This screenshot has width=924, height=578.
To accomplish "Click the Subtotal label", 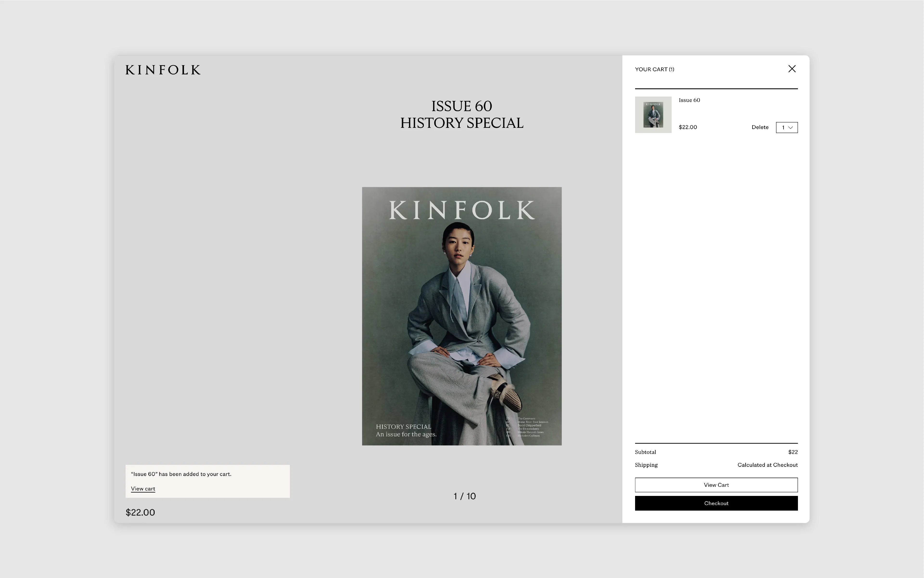I will click(x=645, y=452).
